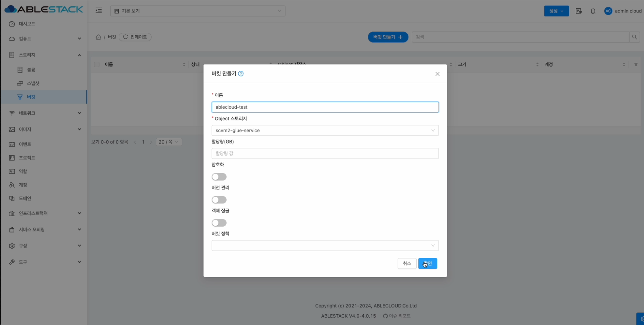Click the AC user avatar icon

click(608, 11)
